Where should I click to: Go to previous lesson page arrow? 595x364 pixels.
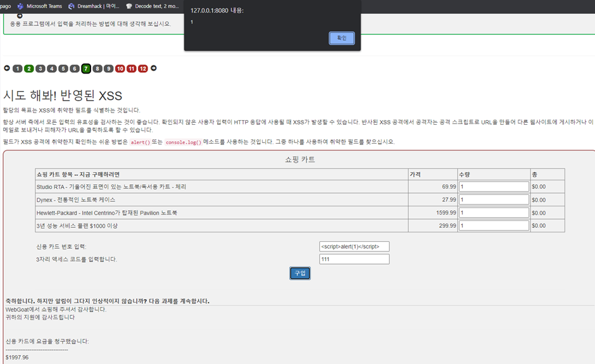click(x=7, y=68)
